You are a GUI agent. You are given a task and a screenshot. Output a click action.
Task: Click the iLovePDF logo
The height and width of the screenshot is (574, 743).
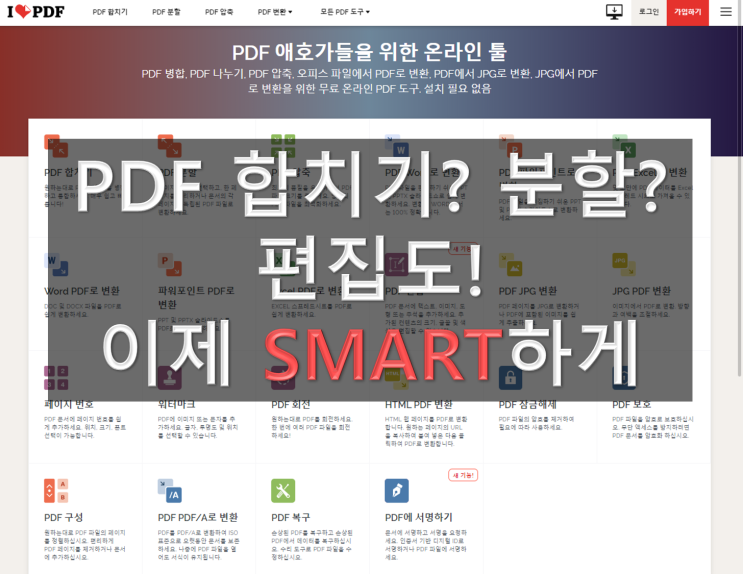click(36, 11)
